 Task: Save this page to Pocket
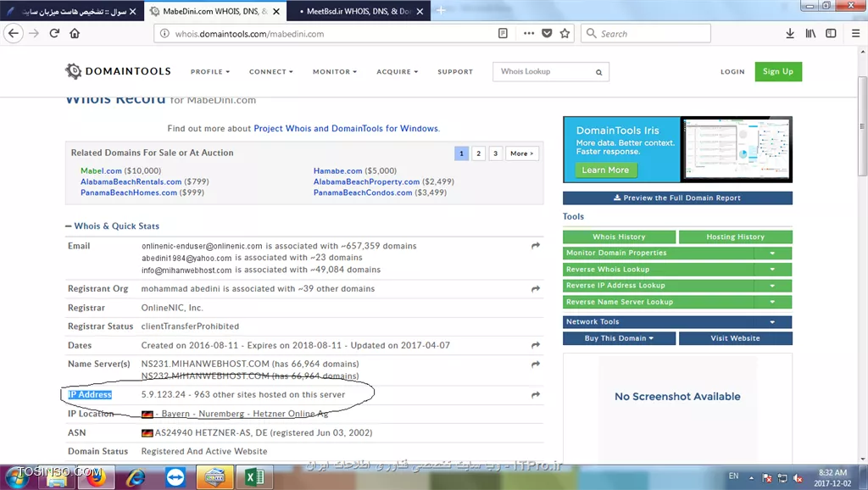click(547, 33)
